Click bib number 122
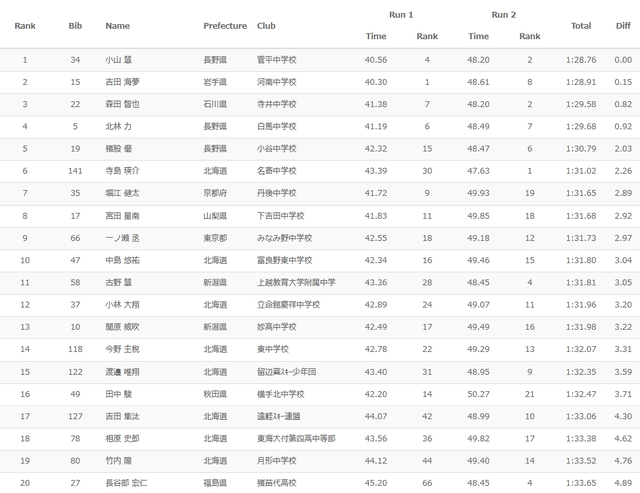The height and width of the screenshot is (493, 640). (x=75, y=372)
